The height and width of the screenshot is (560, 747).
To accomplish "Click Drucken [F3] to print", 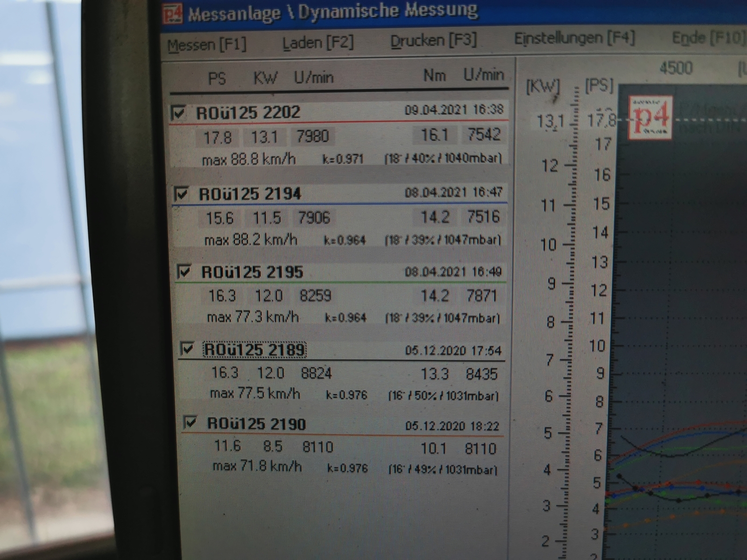I will point(433,41).
